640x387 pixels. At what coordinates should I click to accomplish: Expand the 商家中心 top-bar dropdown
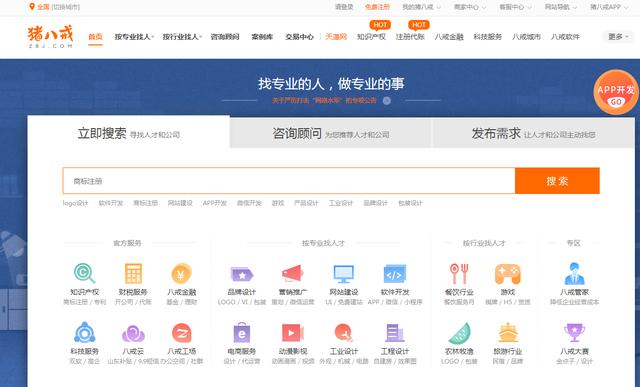click(x=470, y=7)
